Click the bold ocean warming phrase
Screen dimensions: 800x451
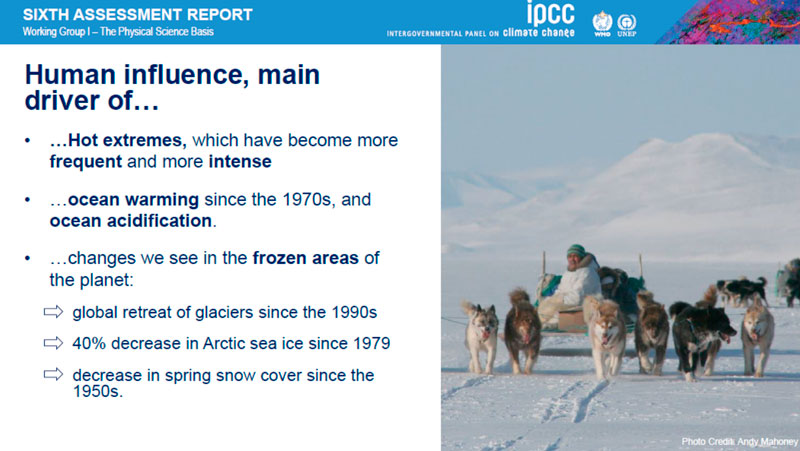tap(133, 199)
